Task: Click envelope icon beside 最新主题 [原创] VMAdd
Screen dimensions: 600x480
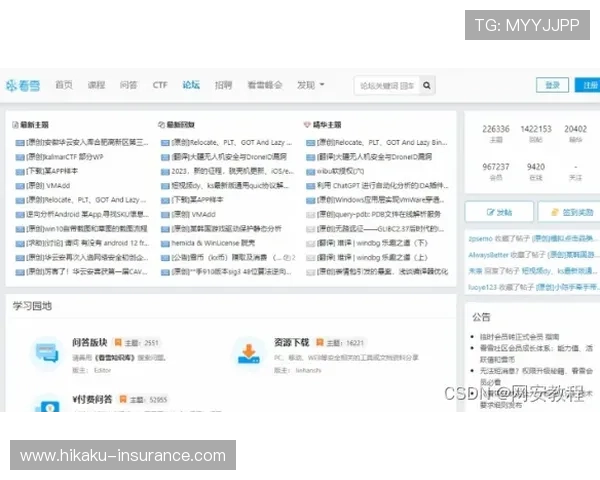Action: pyautogui.click(x=20, y=186)
